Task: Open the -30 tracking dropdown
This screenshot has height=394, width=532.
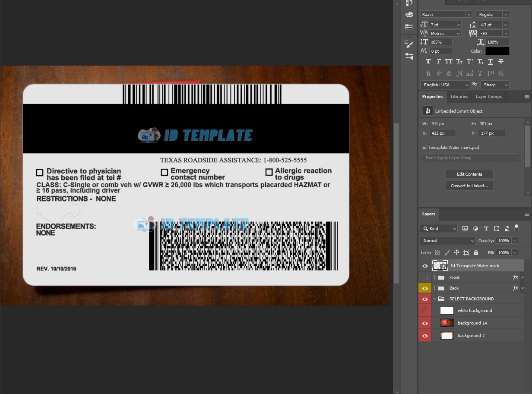Action: pos(506,33)
